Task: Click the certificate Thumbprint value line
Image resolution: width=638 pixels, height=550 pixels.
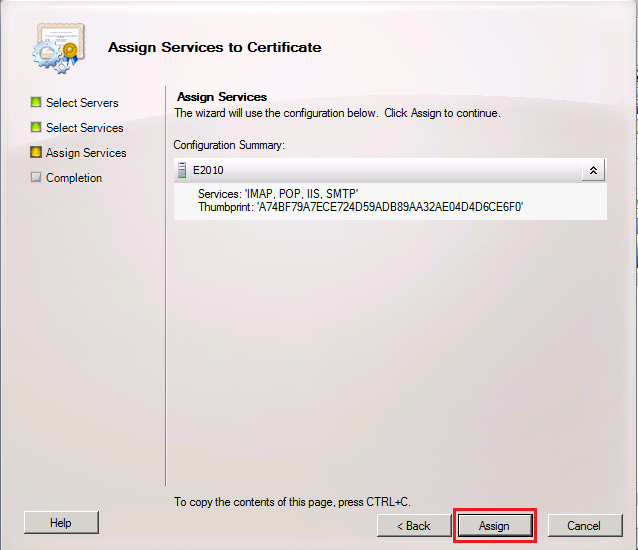Action: point(362,207)
